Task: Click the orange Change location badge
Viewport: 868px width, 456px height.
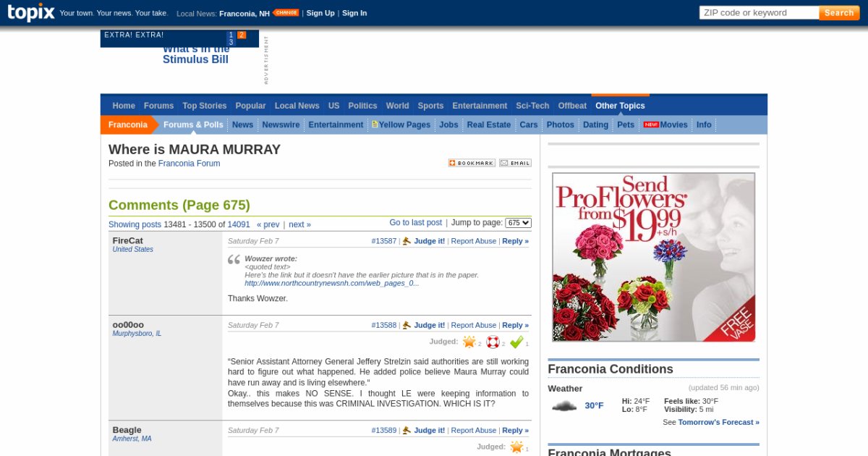Action: click(x=286, y=13)
